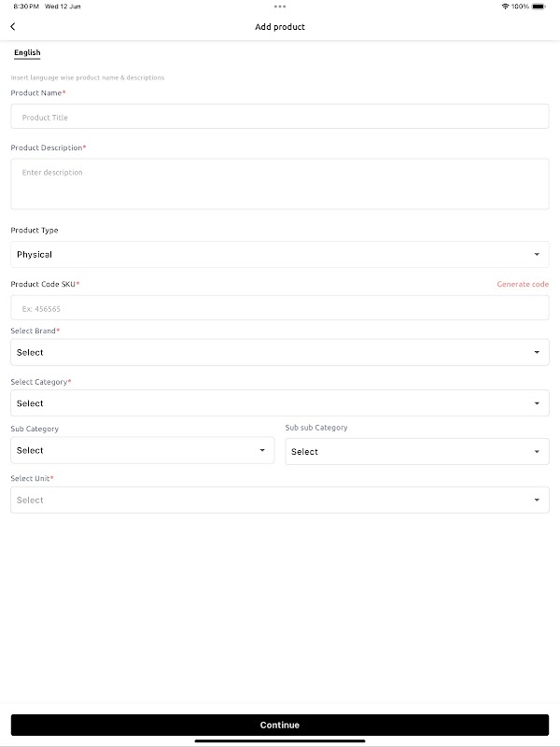Tap the Select Unit dropdown arrow
Image resolution: width=560 pixels, height=747 pixels.
(x=537, y=500)
